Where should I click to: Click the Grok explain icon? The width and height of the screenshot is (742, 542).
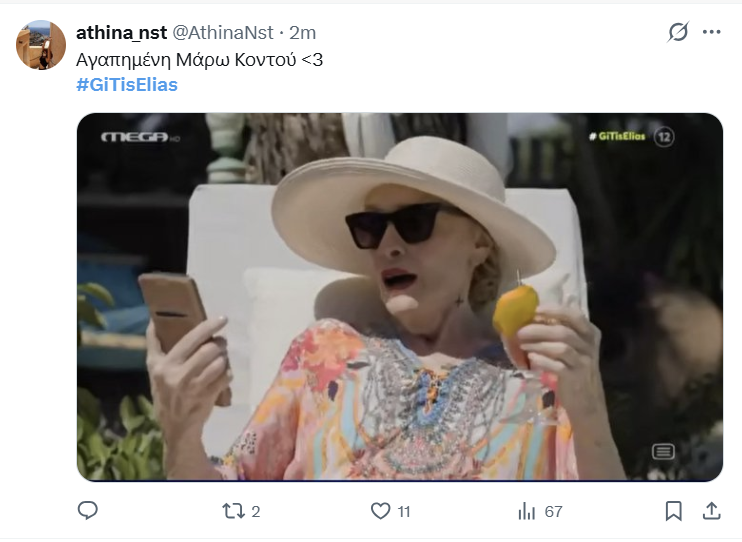pos(678,32)
